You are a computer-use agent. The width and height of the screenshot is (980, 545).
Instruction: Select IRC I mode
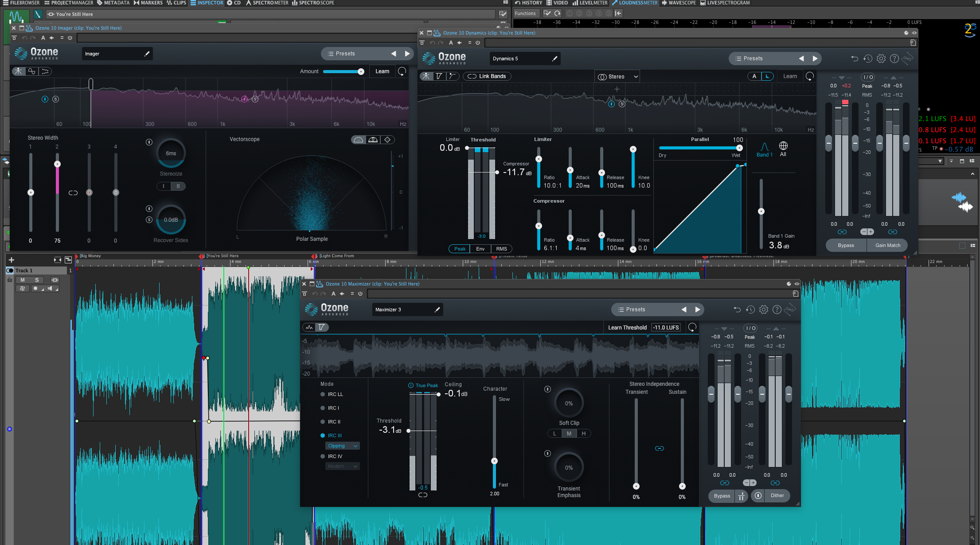pos(329,408)
